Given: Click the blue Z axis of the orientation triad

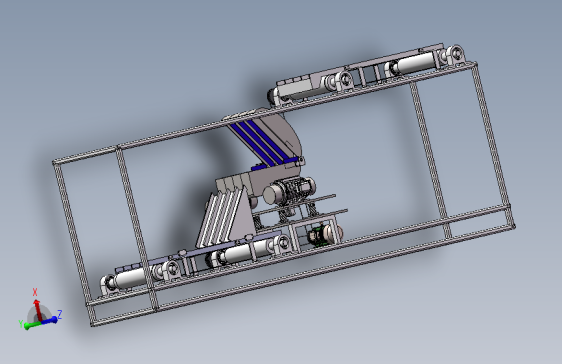Looking at the screenshot, I should tap(50, 320).
